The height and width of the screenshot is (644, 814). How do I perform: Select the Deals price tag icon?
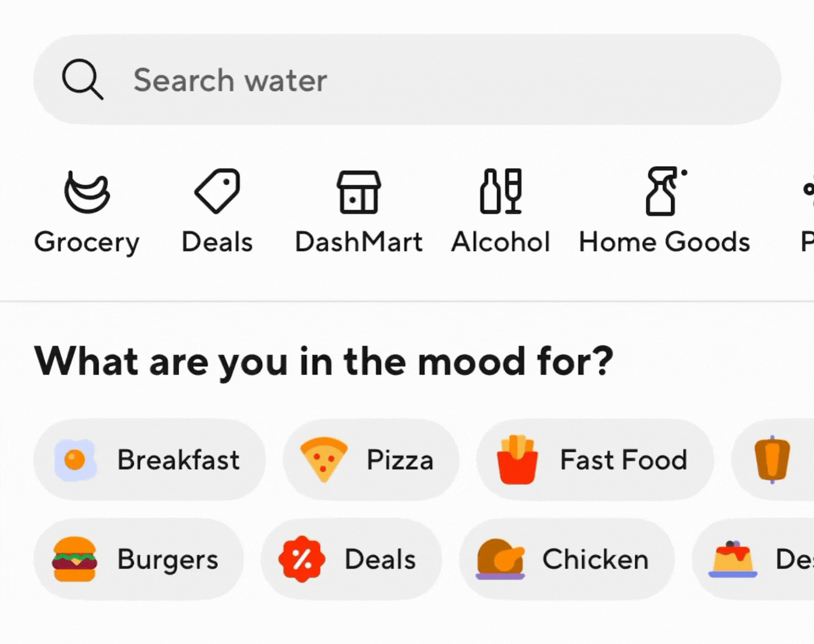216,193
